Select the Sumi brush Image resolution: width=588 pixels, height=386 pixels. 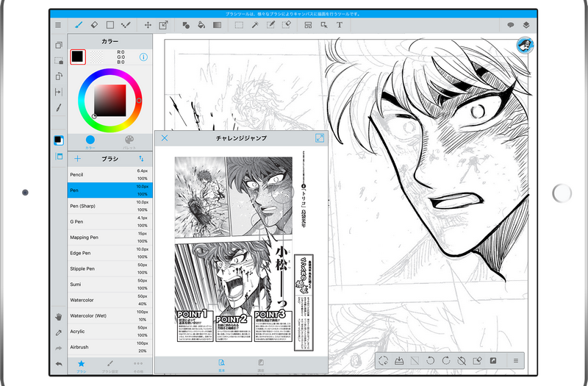[110, 285]
